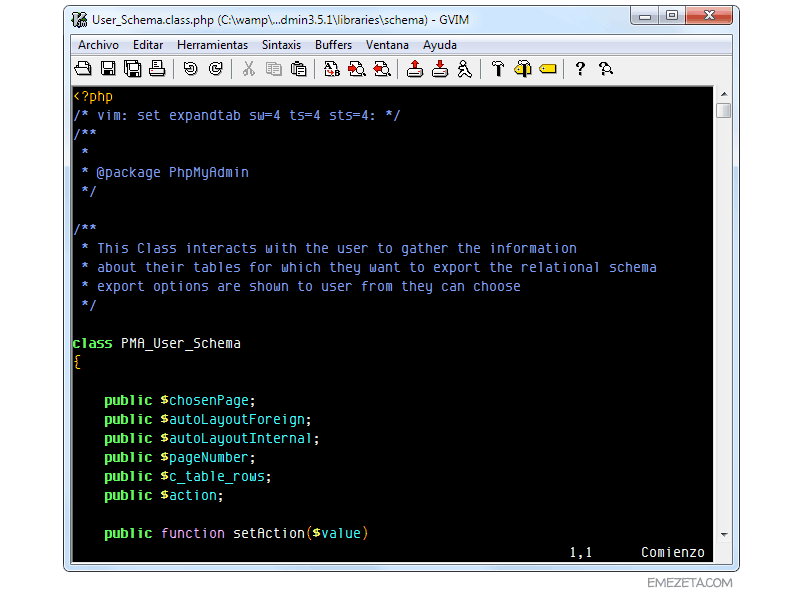Open Help with the question mark icon
This screenshot has height=596, width=800.
point(580,68)
